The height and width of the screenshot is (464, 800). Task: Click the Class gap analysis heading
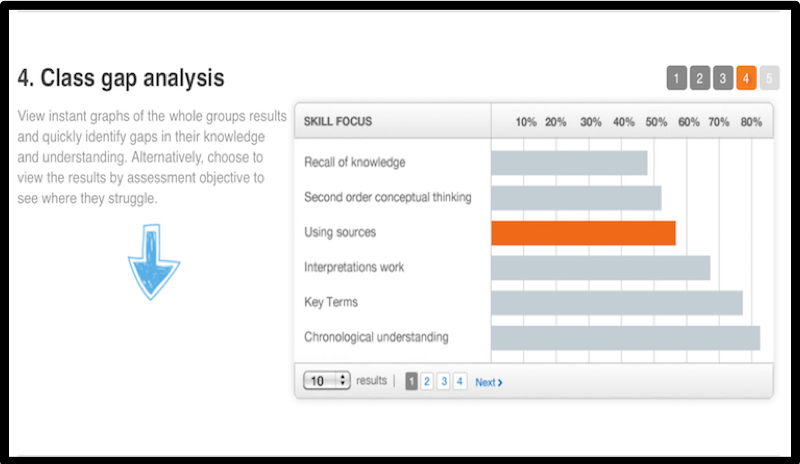[121, 78]
